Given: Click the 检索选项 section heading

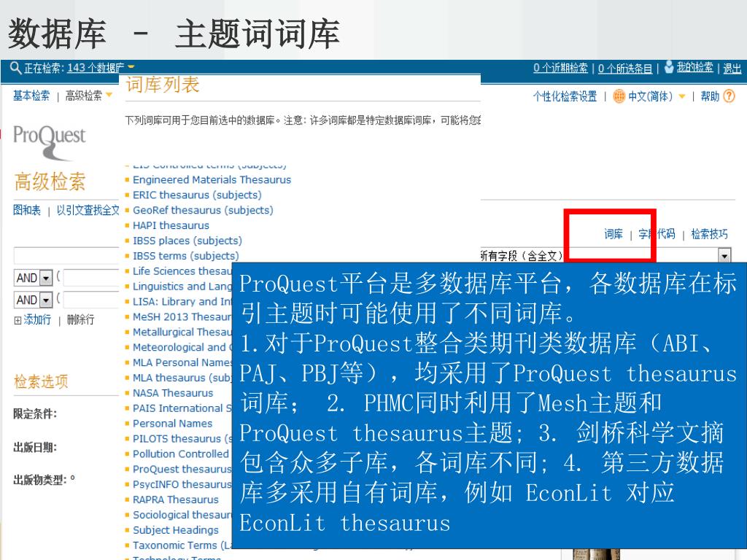Looking at the screenshot, I should click(41, 381).
